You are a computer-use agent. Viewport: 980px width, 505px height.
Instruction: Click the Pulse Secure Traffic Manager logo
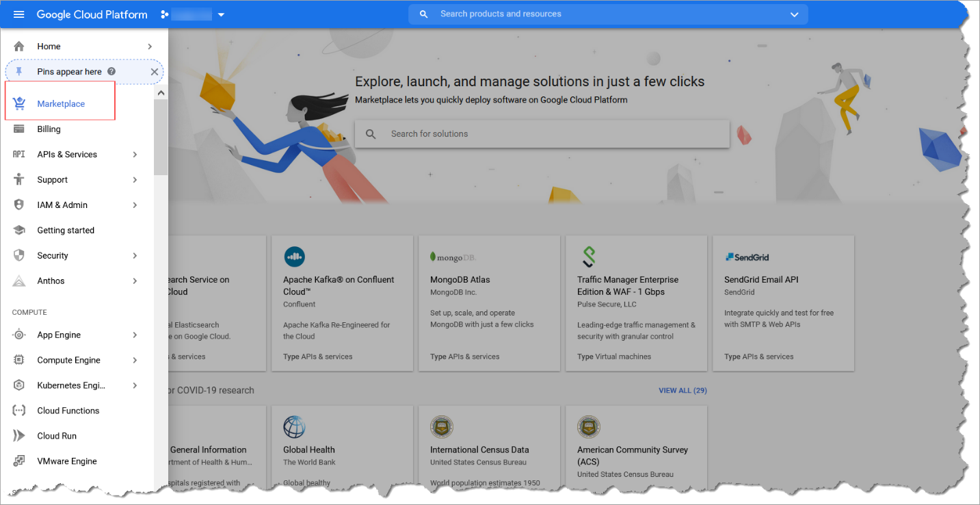coord(588,257)
